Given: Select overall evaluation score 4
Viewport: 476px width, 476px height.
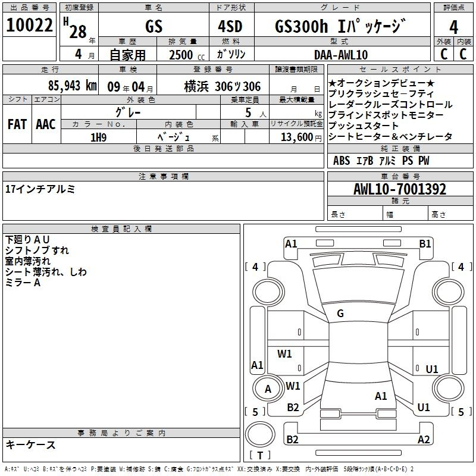Looking at the screenshot, I should (x=453, y=27).
